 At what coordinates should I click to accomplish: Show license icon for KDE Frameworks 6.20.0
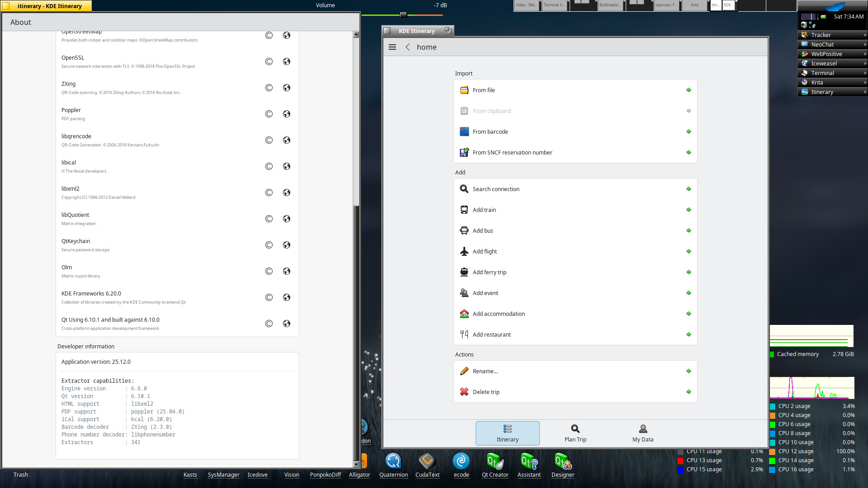click(x=269, y=297)
